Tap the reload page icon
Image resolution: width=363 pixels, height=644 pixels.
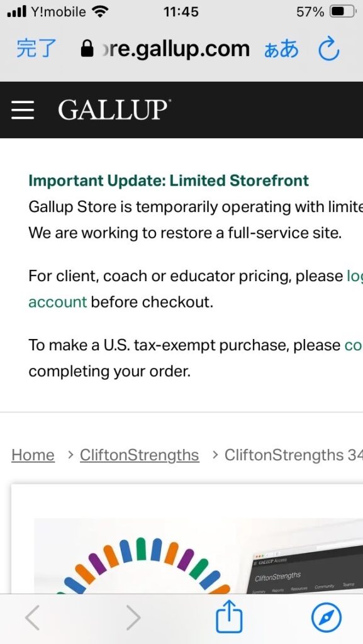[x=329, y=50]
